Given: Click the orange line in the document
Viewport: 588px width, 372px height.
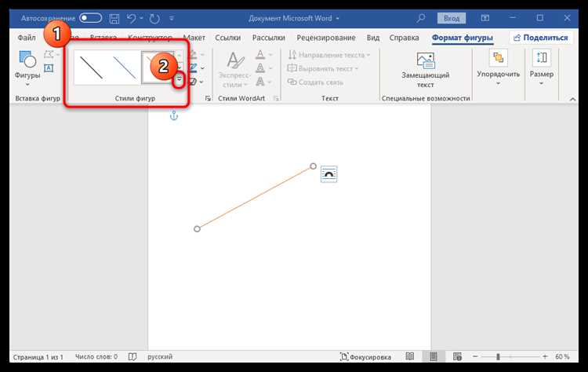Looking at the screenshot, I should [x=255, y=198].
